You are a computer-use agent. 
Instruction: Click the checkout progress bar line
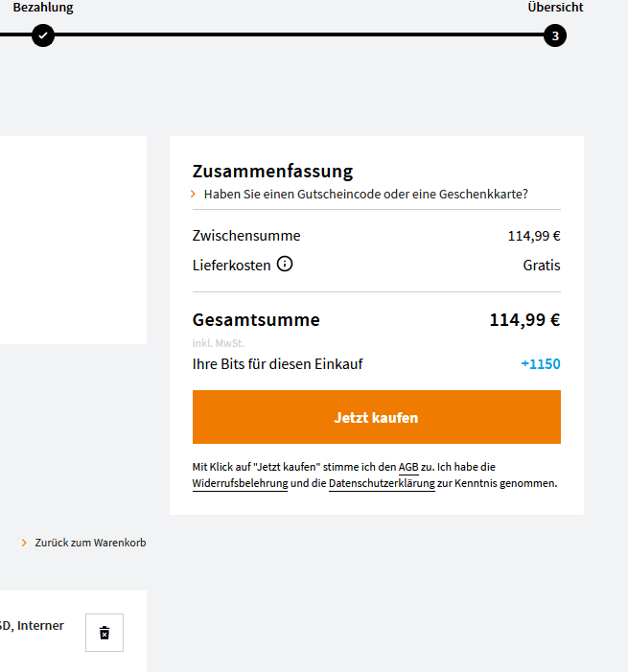[x=299, y=35]
